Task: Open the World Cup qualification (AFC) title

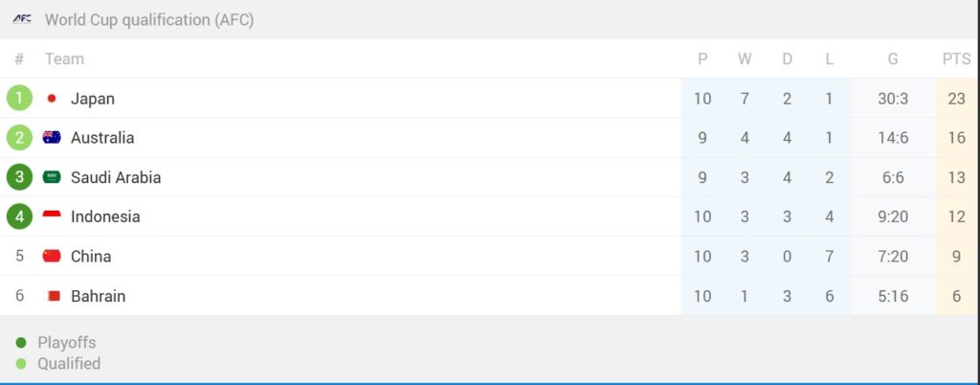Action: (x=149, y=20)
